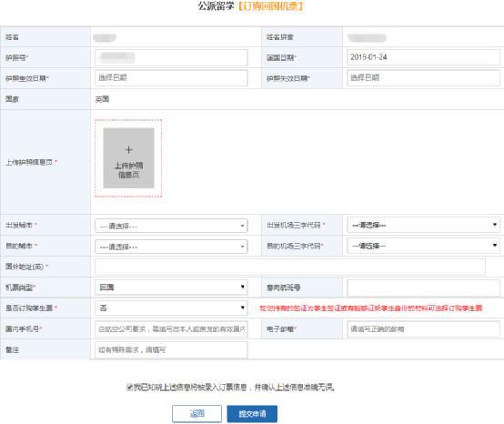Click the country value 英国
The image size is (504, 424).
[102, 99]
